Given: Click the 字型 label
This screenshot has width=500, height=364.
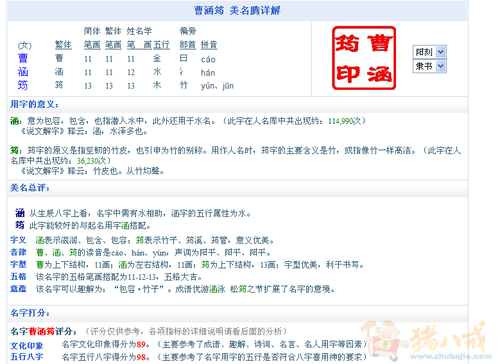Looking at the screenshot, I should pyautogui.click(x=18, y=265).
